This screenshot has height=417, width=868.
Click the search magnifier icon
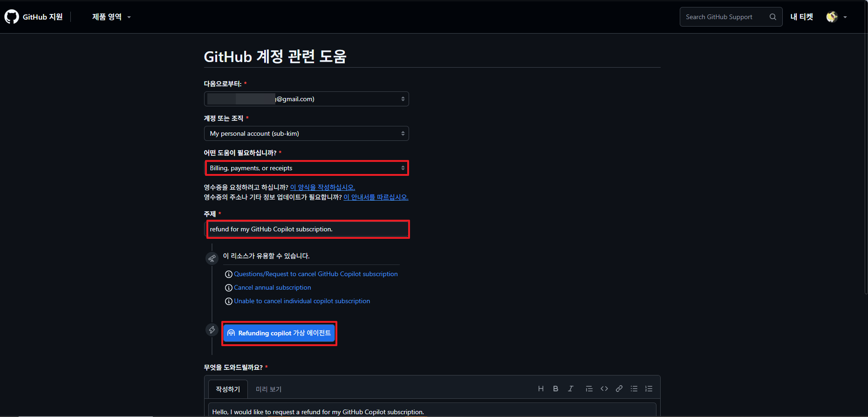(773, 17)
